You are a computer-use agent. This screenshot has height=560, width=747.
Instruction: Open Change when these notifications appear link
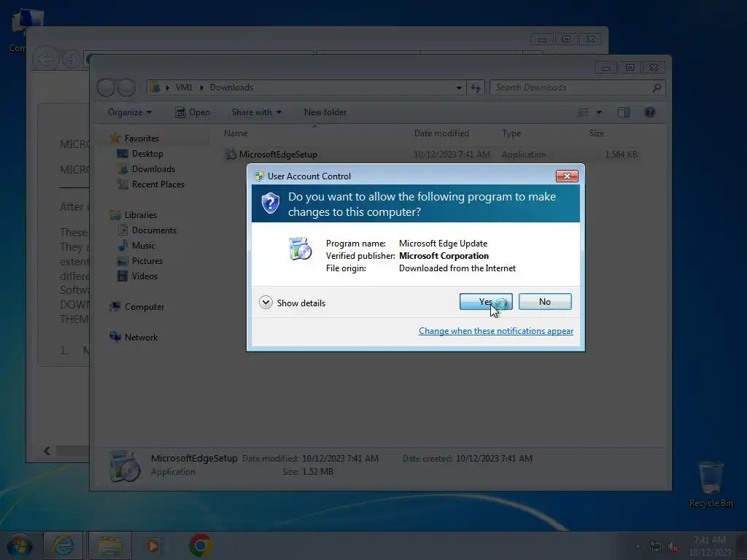coord(496,331)
